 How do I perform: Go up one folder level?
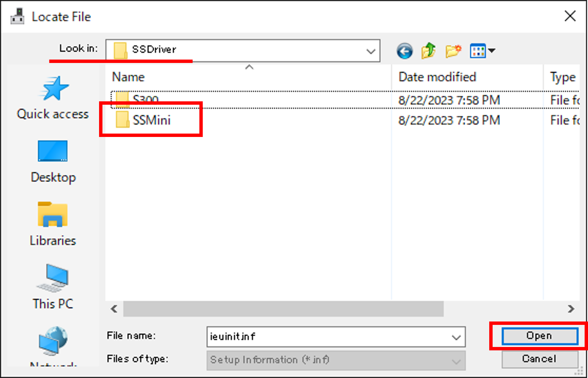click(429, 51)
